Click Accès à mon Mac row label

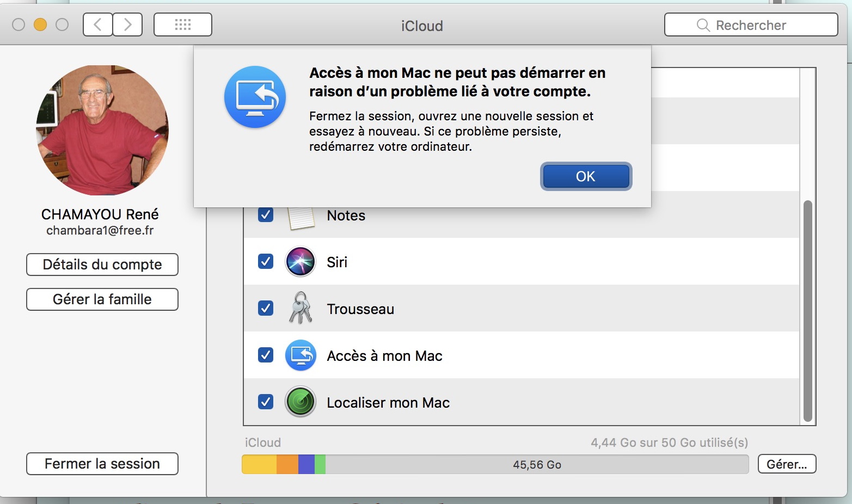[x=384, y=356]
